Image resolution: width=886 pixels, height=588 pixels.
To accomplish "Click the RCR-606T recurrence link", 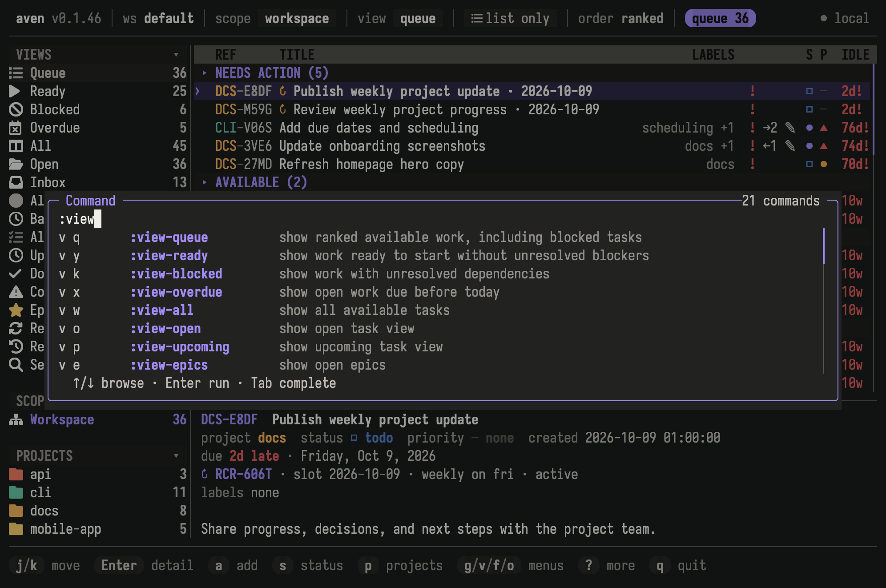I will pos(243,474).
